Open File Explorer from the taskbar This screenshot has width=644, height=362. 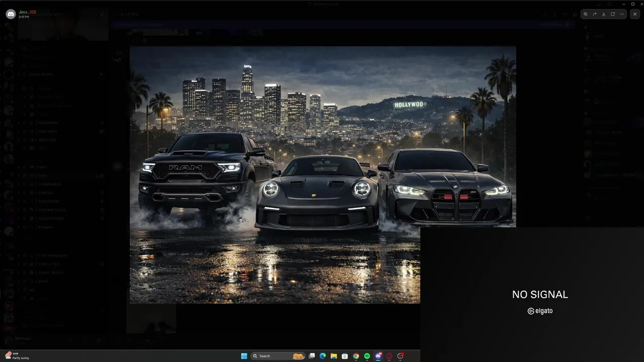pyautogui.click(x=334, y=356)
